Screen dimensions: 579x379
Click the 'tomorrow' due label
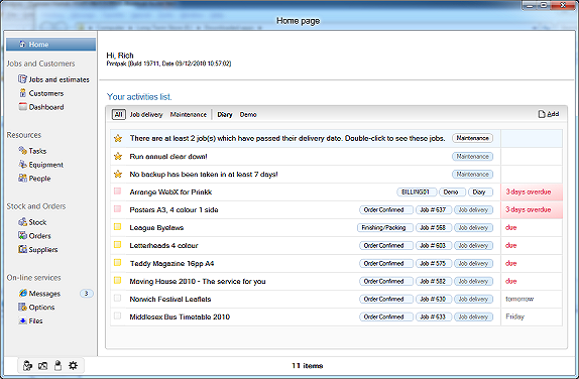pyautogui.click(x=520, y=299)
